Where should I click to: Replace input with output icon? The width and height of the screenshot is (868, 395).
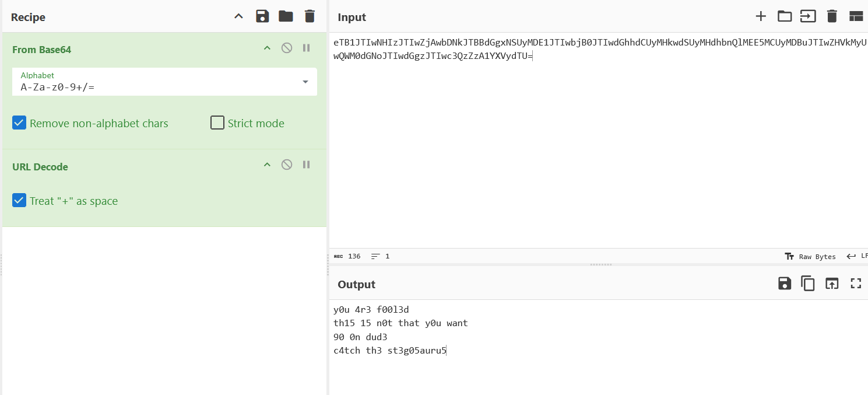click(x=831, y=284)
